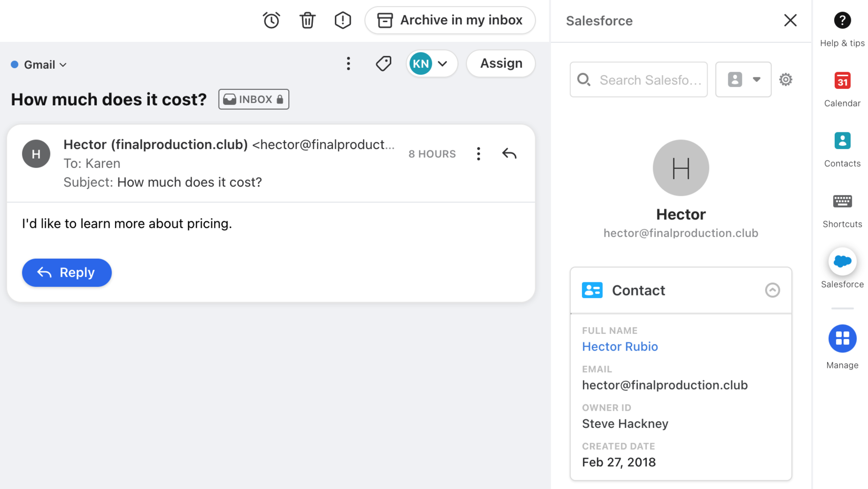Click sender address hector@finalproduct…

[323, 144]
